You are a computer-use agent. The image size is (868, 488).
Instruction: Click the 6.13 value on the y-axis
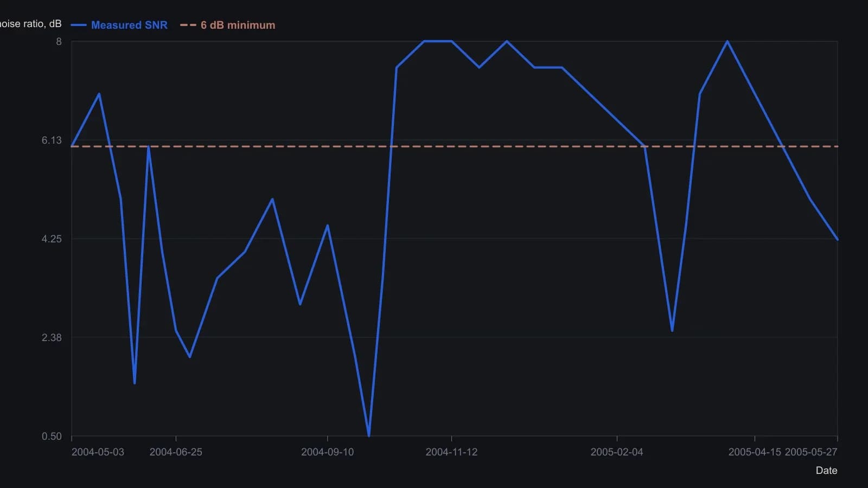pos(52,140)
